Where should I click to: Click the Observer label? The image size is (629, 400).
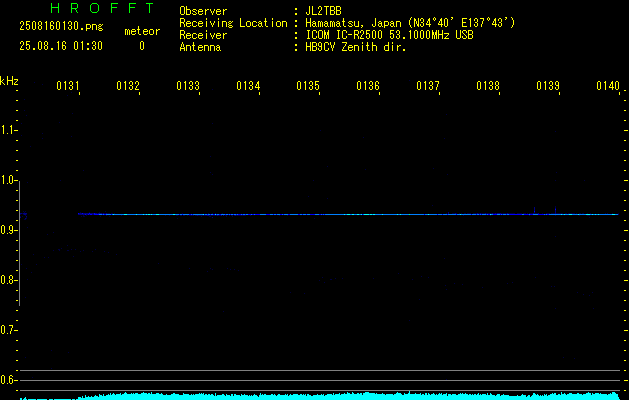203,11
